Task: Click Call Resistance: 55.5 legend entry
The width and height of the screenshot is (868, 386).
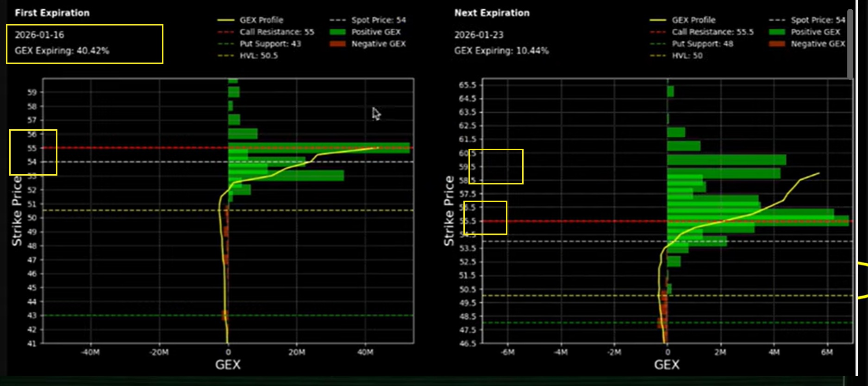Action: 702,32
